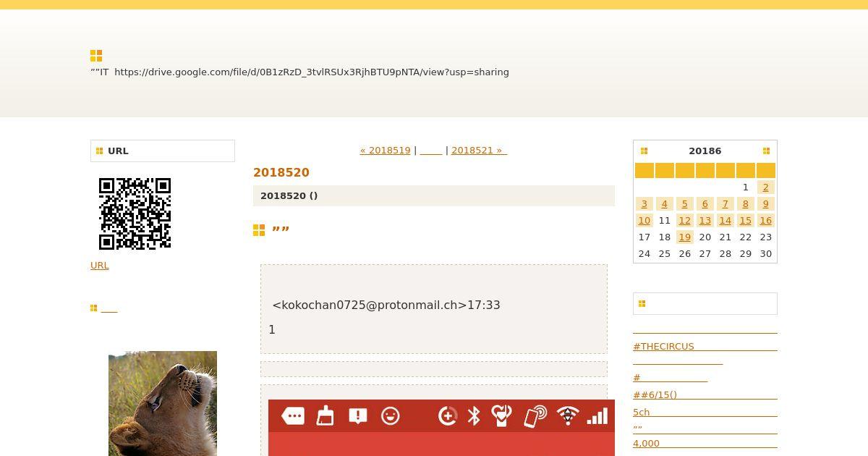Click the URL heading text in the left sidebar
Screen dimensions: 868x456
[118, 151]
